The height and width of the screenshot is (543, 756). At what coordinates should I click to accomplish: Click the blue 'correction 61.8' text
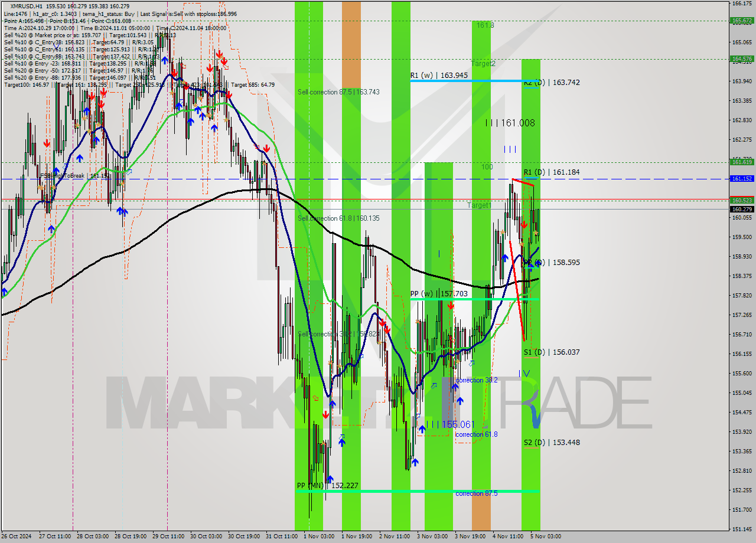[x=476, y=434]
